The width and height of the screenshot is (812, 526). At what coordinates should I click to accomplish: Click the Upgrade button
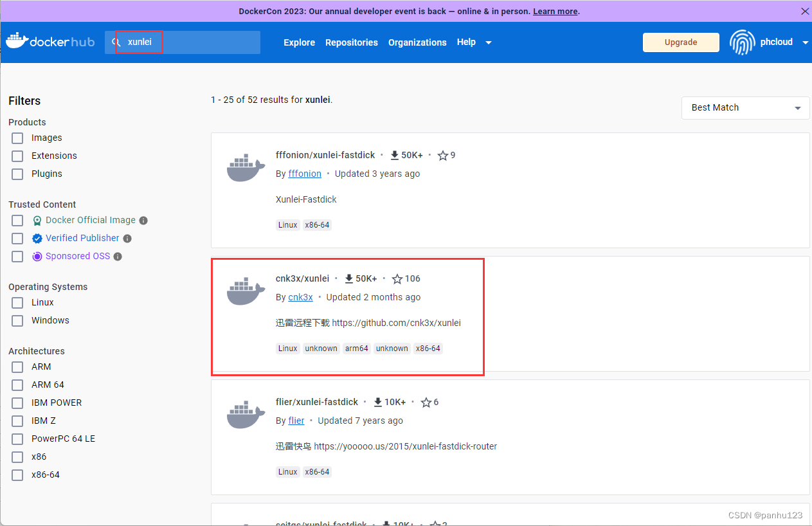pos(681,42)
